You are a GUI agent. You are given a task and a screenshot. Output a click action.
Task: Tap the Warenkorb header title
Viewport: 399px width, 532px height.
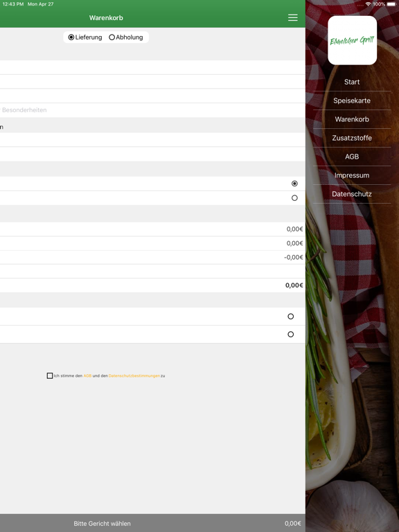106,17
